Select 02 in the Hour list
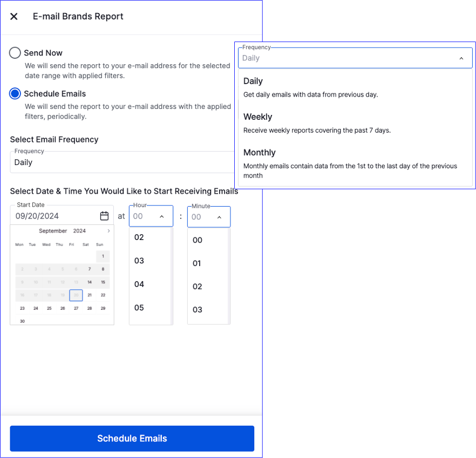Image resolution: width=476 pixels, height=458 pixels. pyautogui.click(x=139, y=237)
